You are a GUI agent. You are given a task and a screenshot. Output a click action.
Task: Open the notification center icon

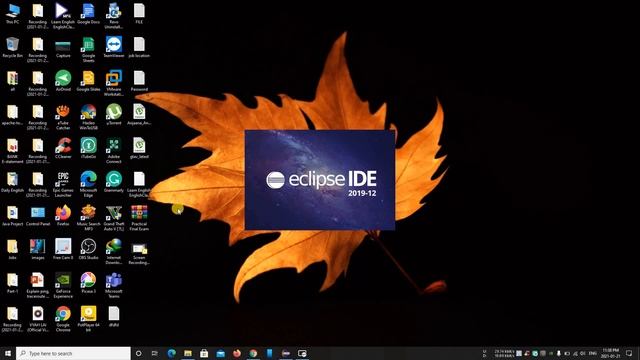(629, 353)
